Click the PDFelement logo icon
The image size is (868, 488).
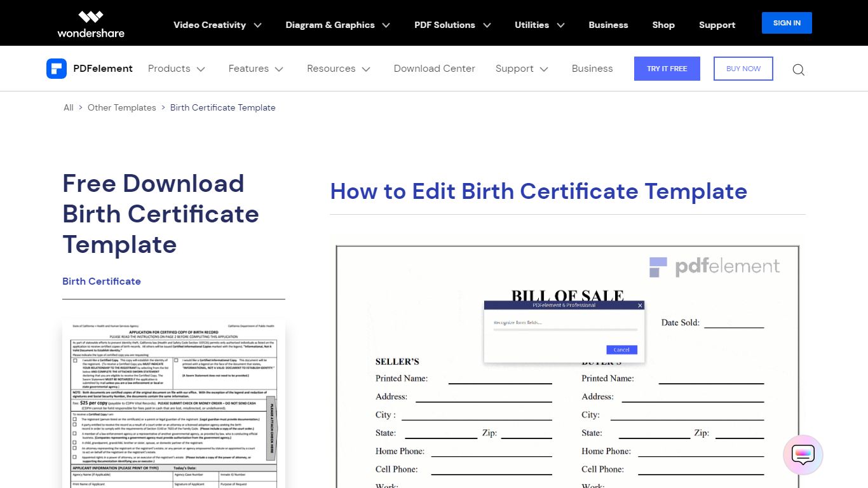(57, 69)
